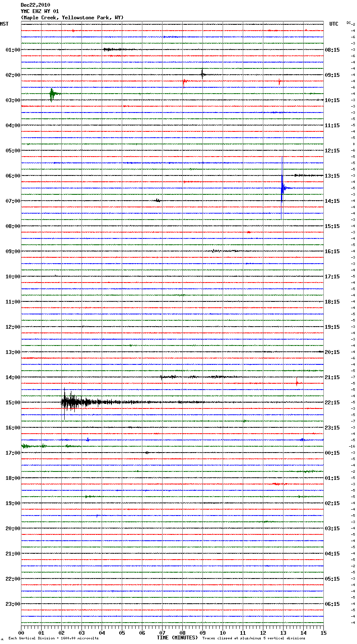This screenshot has height=644, width=357.
Task: Select the 09:00 MST row label
Action: point(13,251)
